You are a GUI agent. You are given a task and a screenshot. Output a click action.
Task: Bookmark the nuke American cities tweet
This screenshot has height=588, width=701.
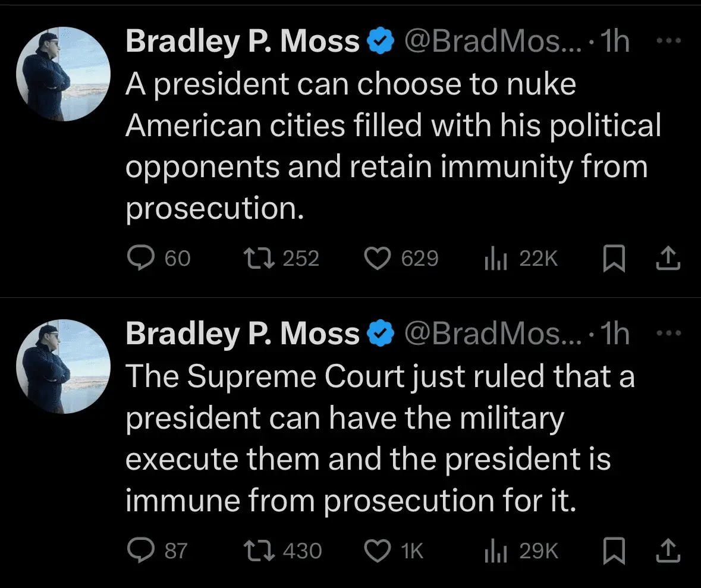[x=614, y=259]
